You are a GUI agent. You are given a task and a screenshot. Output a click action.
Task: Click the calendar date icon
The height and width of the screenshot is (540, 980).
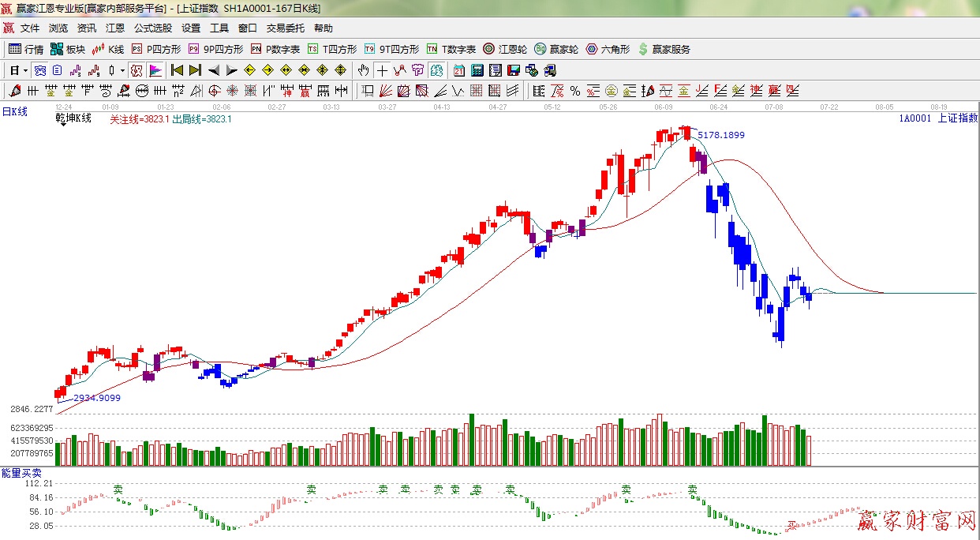click(458, 70)
